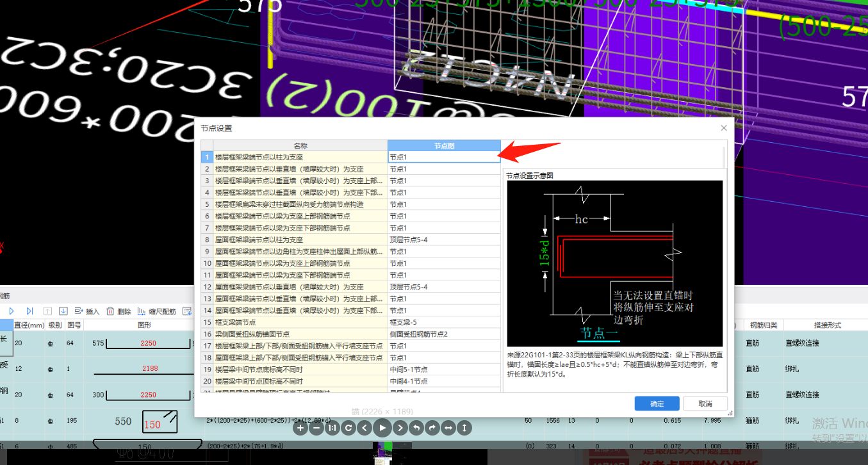Click 缩尺配筋 tool in rebar toolbar
Viewport: 868px width, 465px height.
coord(156,311)
